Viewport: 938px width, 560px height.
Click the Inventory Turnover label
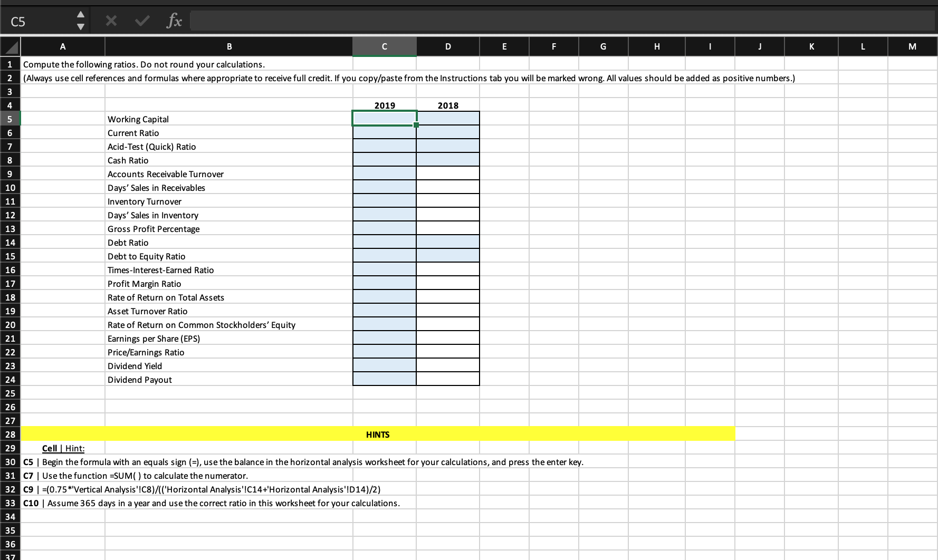click(x=145, y=201)
